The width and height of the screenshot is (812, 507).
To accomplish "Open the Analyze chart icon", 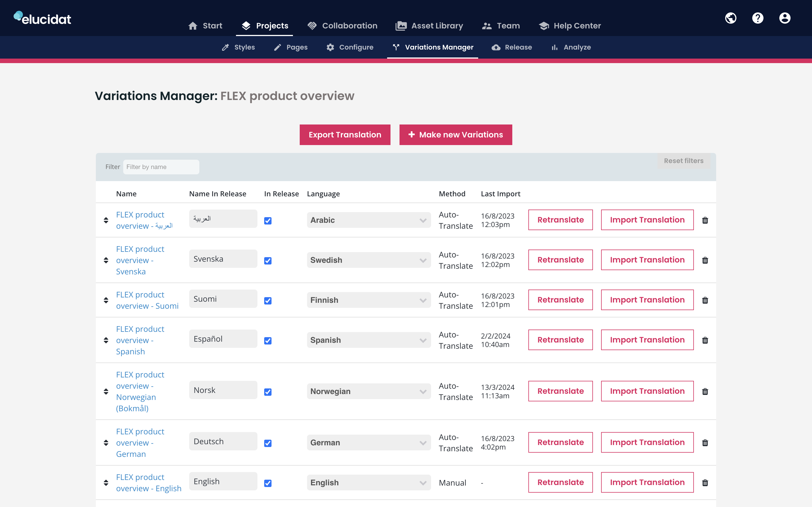I will click(554, 47).
